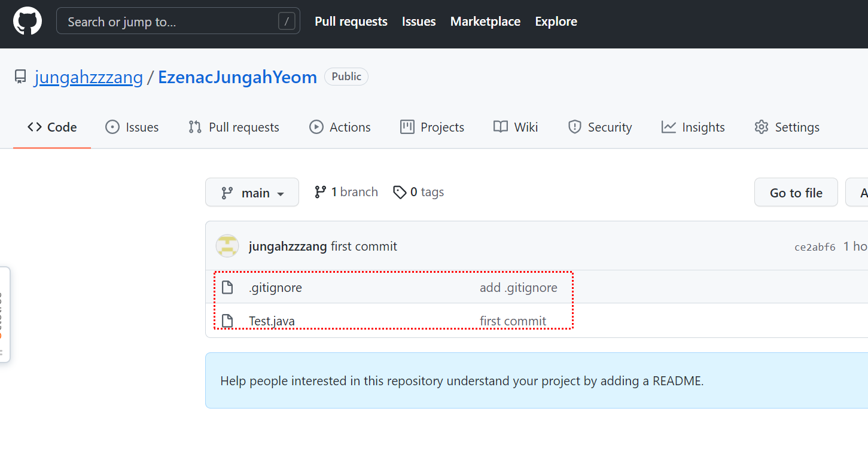The width and height of the screenshot is (868, 457).
Task: Click the jungahzzzang avatar thumbnail
Action: pos(227,246)
